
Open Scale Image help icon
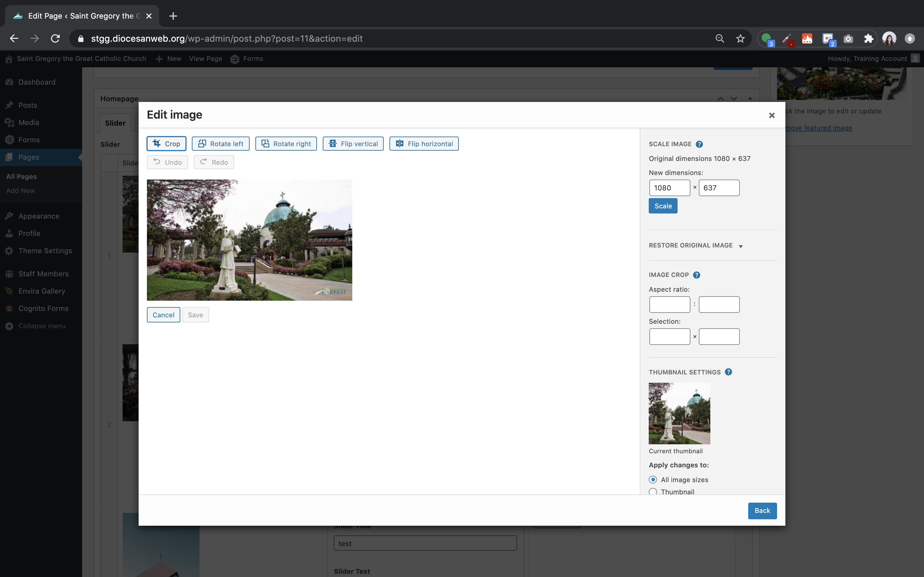[699, 144]
